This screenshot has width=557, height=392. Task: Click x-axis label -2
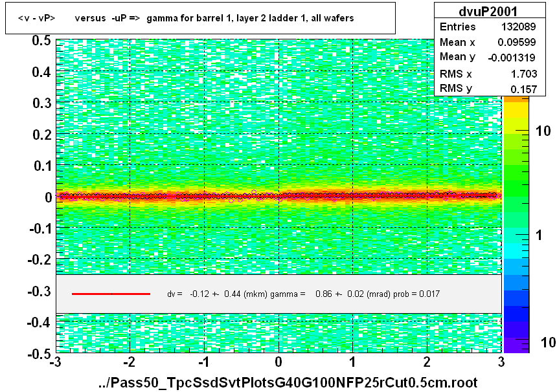click(130, 362)
